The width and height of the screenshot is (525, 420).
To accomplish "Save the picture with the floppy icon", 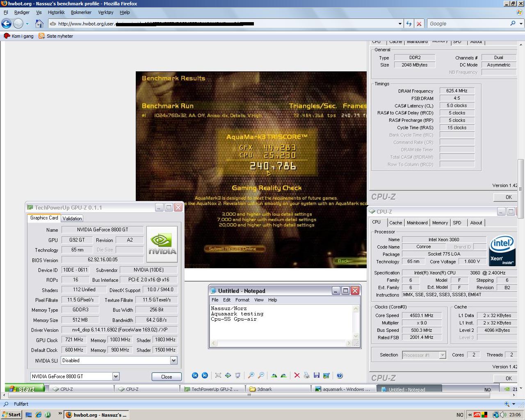I will click(317, 375).
